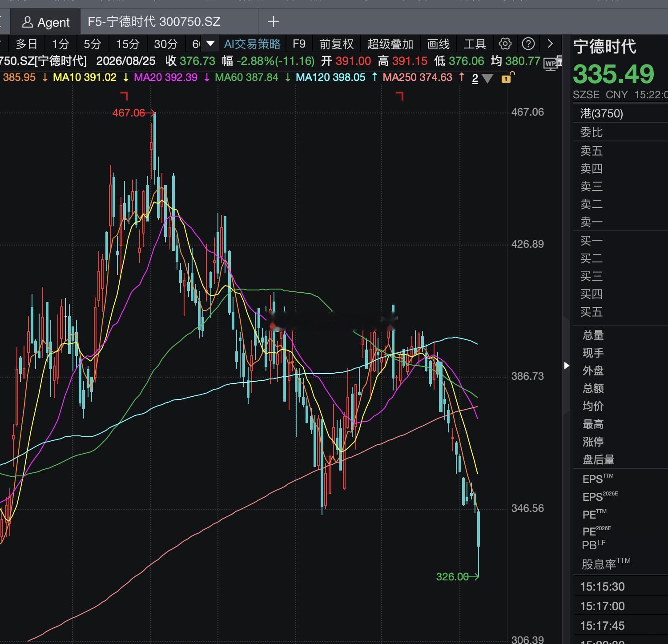Click the latest price 335.49
This screenshot has height=644, width=668.
click(x=614, y=74)
